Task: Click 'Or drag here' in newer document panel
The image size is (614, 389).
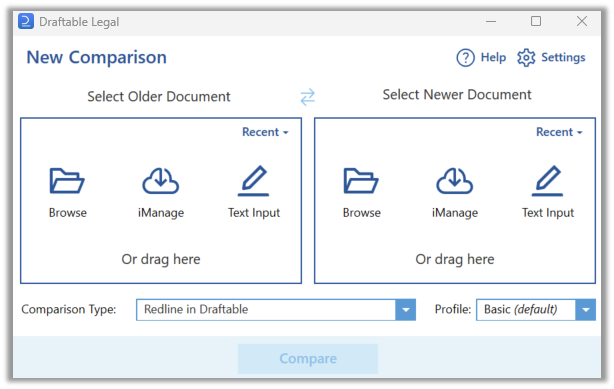Action: tap(455, 259)
